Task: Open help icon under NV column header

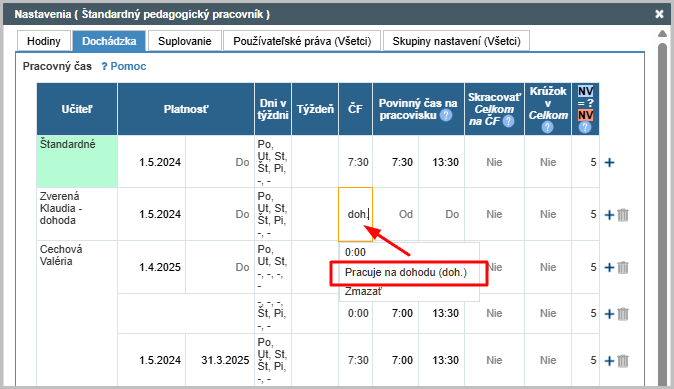Action: [x=585, y=127]
